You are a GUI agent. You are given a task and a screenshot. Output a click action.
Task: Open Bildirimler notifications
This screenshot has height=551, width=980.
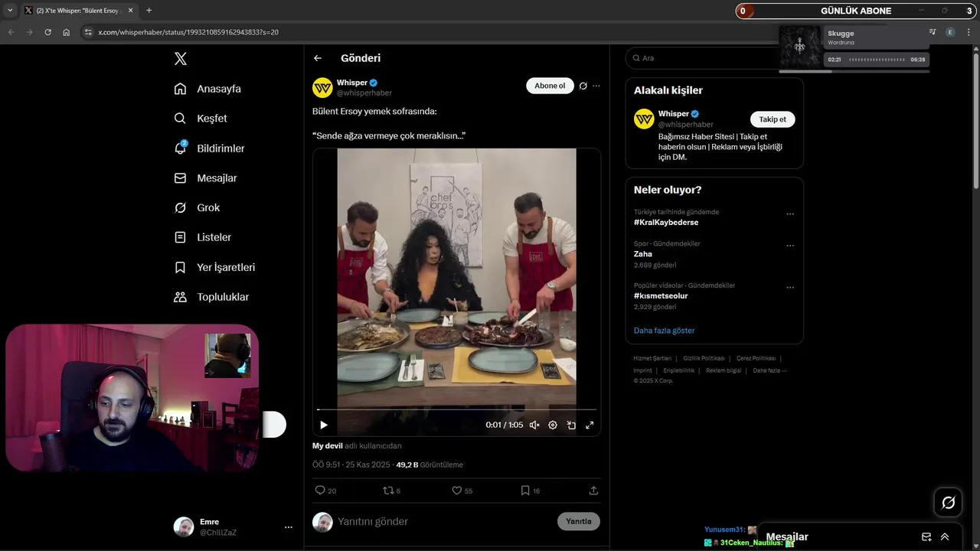(x=209, y=148)
